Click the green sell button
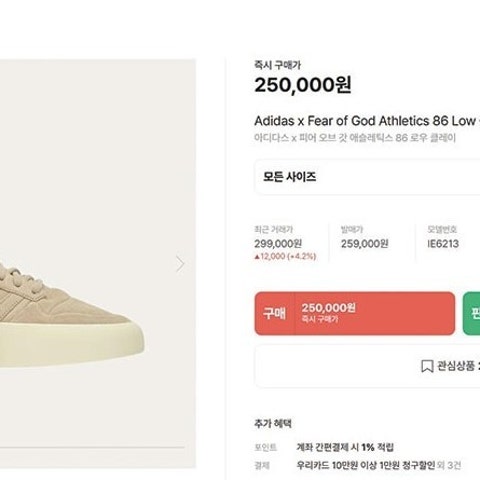This screenshot has width=480, height=480. click(x=472, y=313)
